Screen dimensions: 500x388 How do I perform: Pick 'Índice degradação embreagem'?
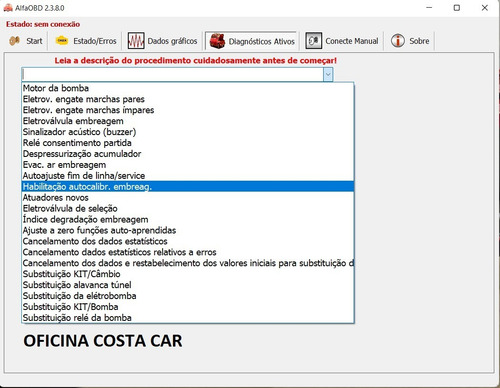188,220
